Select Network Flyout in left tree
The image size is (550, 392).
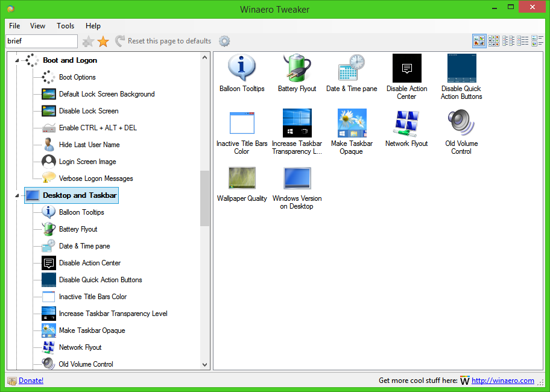point(80,347)
